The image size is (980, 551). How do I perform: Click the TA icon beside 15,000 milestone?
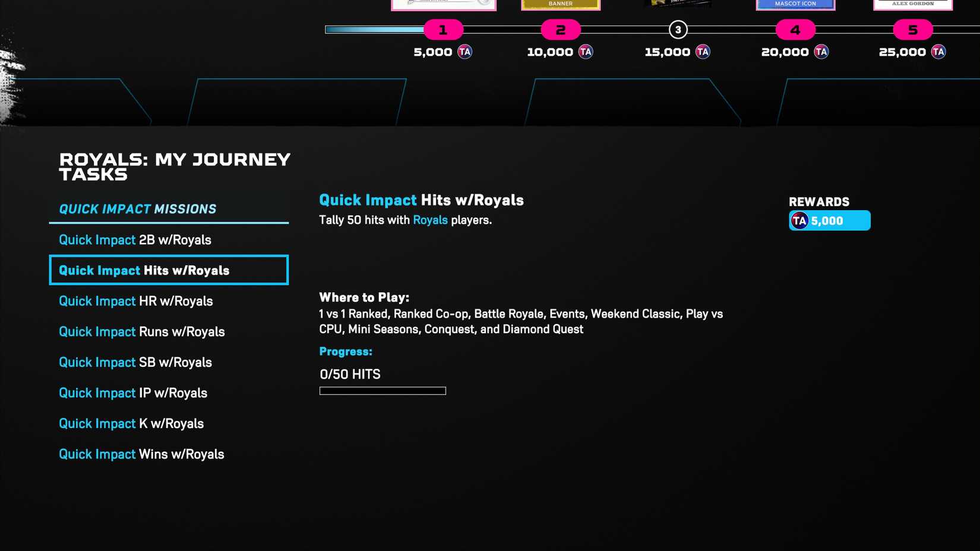pyautogui.click(x=703, y=52)
